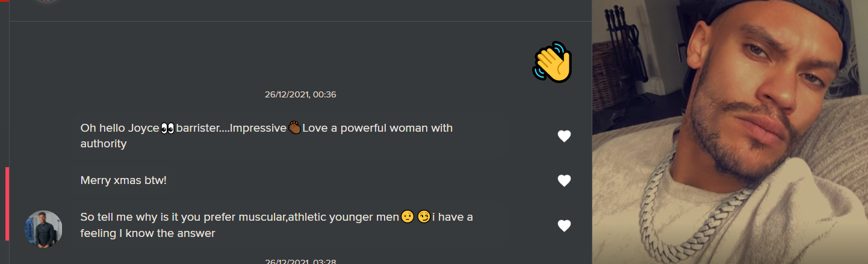Click the 26/12/2021, 00:36 timestamp
This screenshot has width=868, height=264.
pos(300,94)
